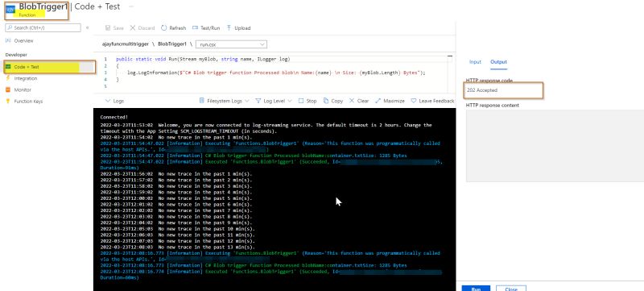
Task: Maximize the log console
Action: click(x=390, y=101)
